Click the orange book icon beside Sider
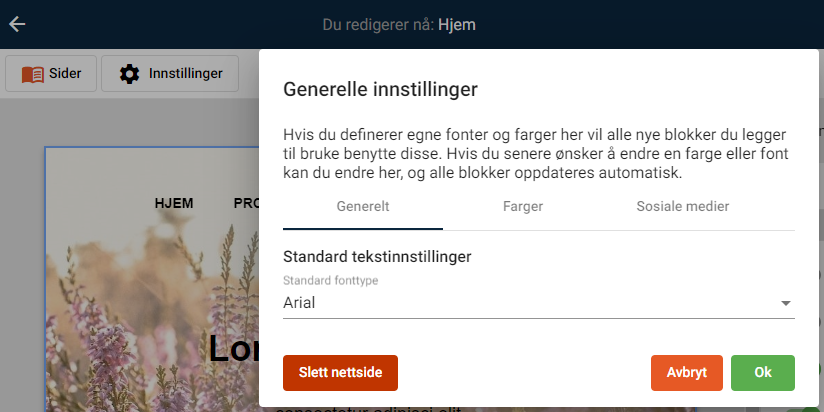Viewport: 824px width, 412px height. (33, 73)
